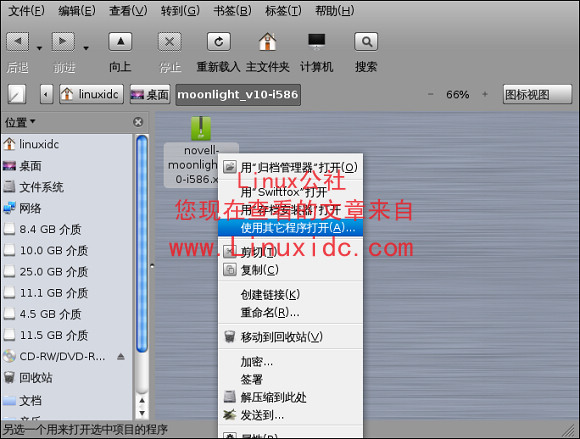Open Trash (回收站) in sidebar
The width and height of the screenshot is (580, 439).
click(67, 378)
